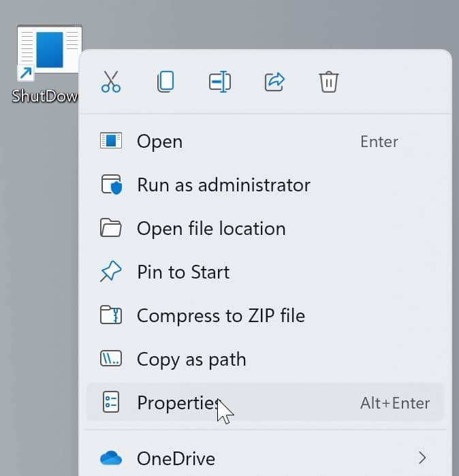Select Run as administrator

click(223, 185)
